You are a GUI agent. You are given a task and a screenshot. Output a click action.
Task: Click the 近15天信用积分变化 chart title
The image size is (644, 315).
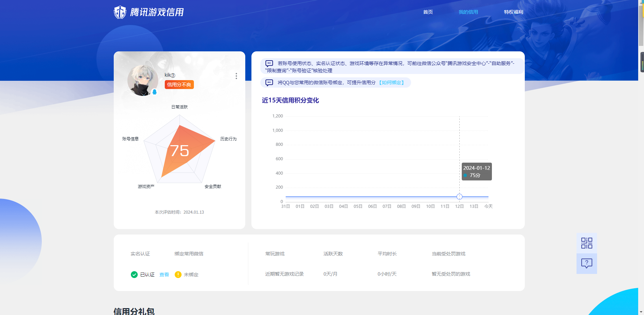pos(290,100)
